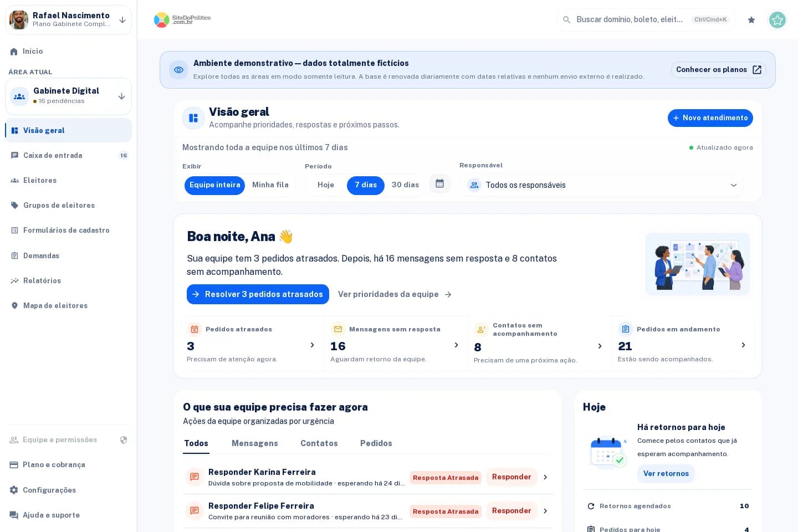This screenshot has width=798, height=532.
Task: Open Mensagens sem resposta details chevron
Action: coord(456,345)
